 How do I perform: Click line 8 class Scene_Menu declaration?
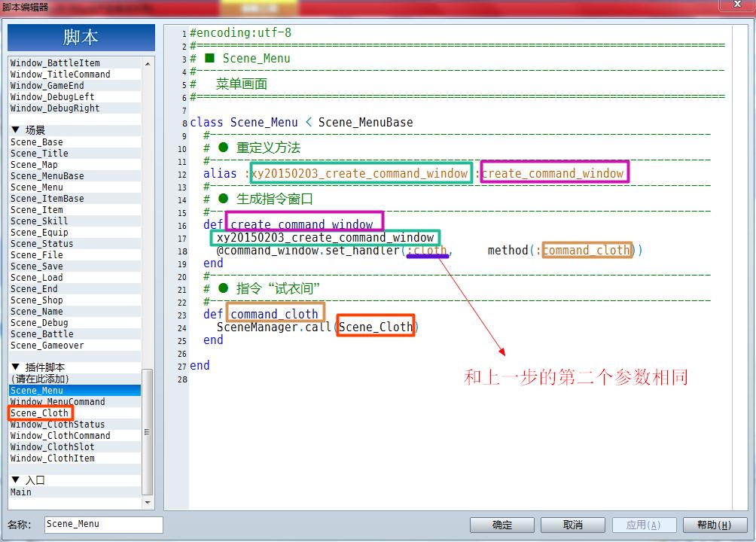click(x=301, y=123)
